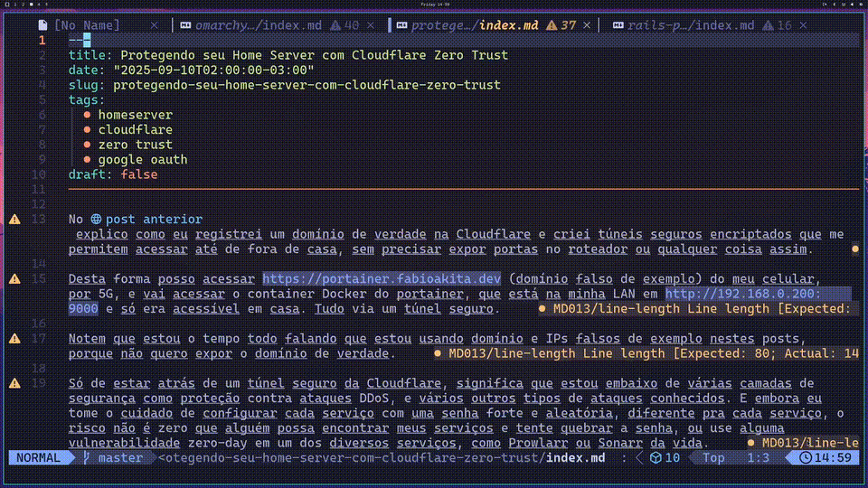Select the protege…/index.md tab

coord(475,25)
